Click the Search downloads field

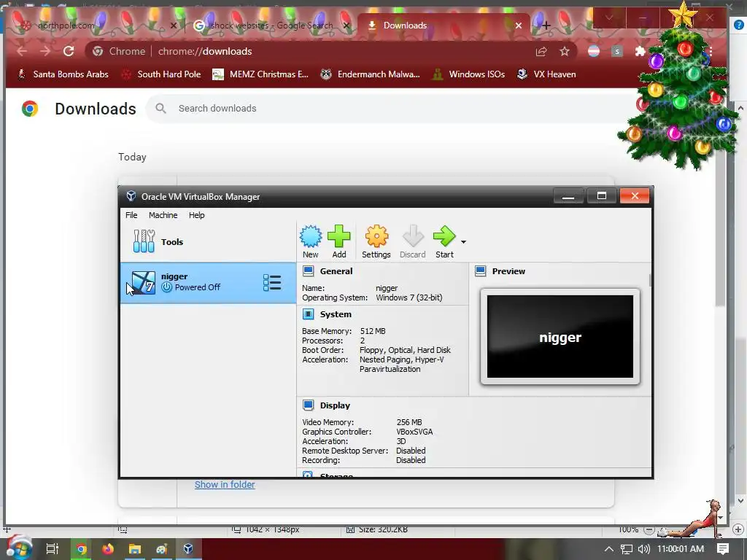[x=391, y=109]
